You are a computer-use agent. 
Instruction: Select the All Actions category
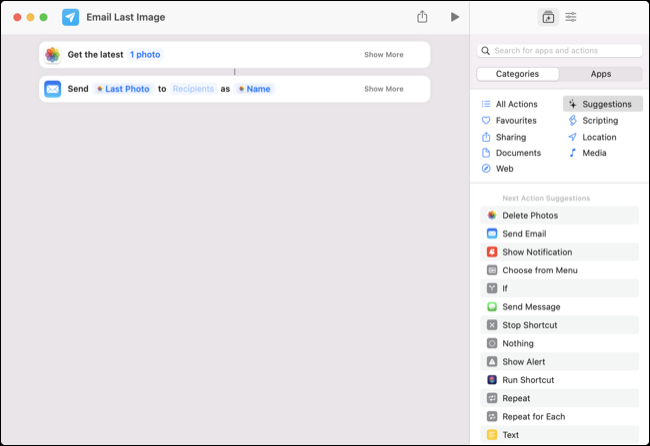click(516, 104)
